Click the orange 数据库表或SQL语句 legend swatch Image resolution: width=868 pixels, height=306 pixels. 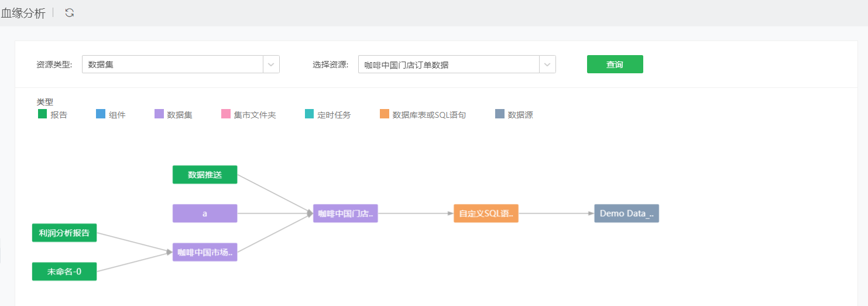[384, 114]
